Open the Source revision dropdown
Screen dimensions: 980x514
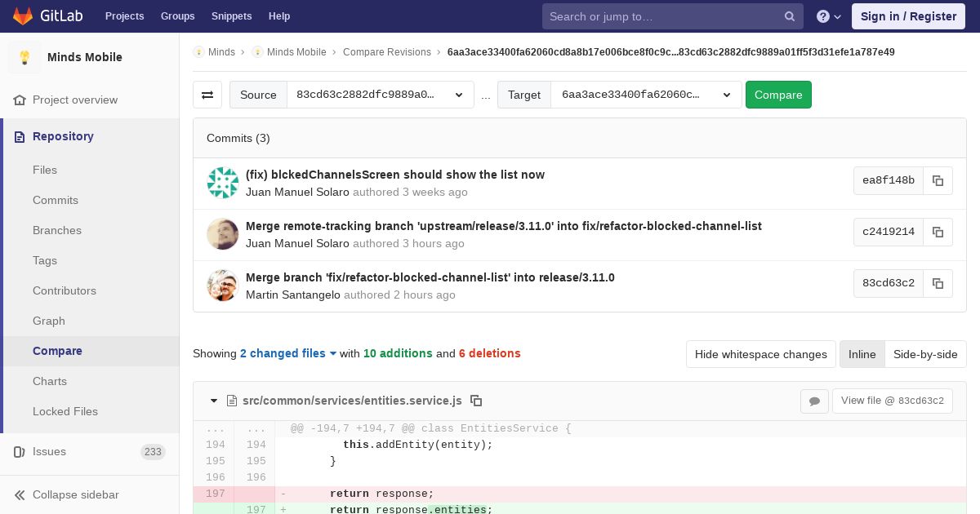381,95
